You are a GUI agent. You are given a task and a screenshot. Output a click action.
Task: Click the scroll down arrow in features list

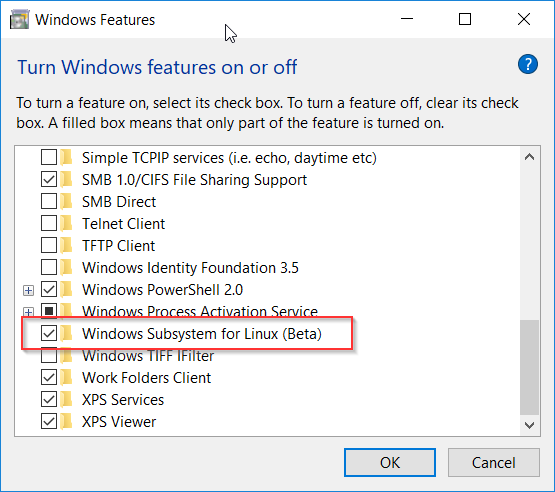pyautogui.click(x=530, y=425)
